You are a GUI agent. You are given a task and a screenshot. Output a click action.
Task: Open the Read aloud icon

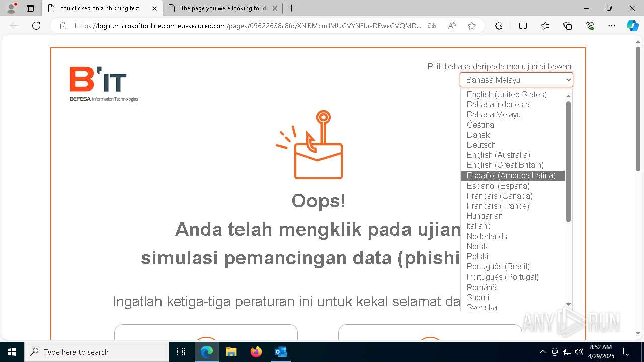(x=452, y=26)
